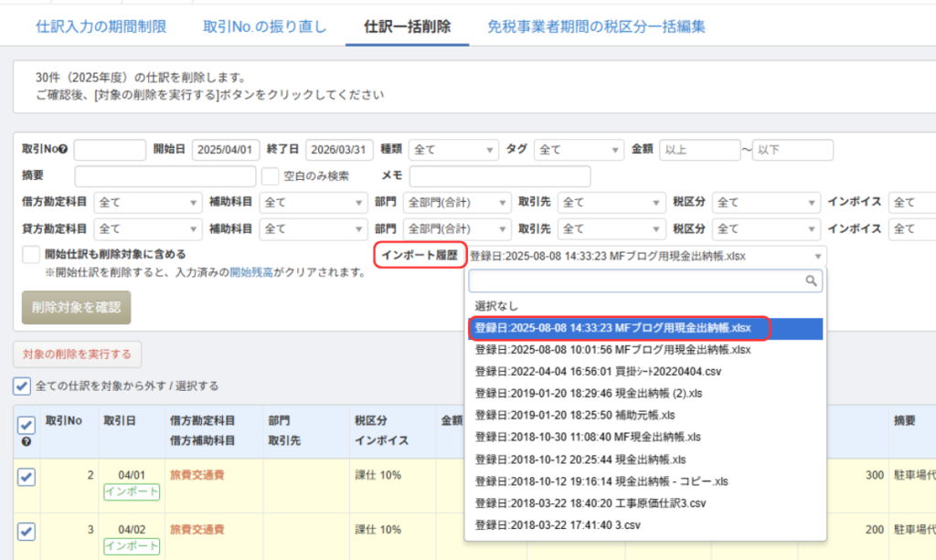The height and width of the screenshot is (560, 936).
Task: Click the 開始日 date field
Action: tap(227, 150)
